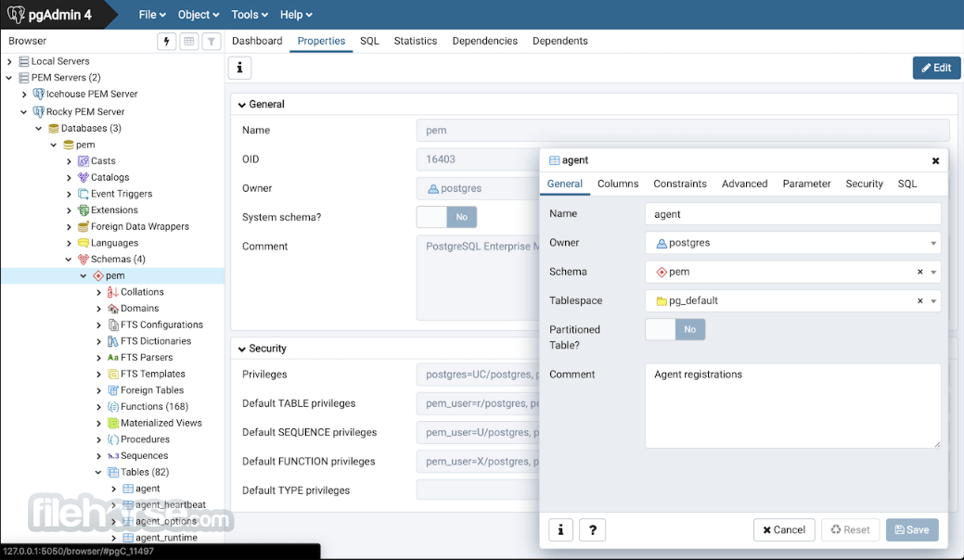Click the Cancel button
The image size is (964, 560).
pos(784,530)
